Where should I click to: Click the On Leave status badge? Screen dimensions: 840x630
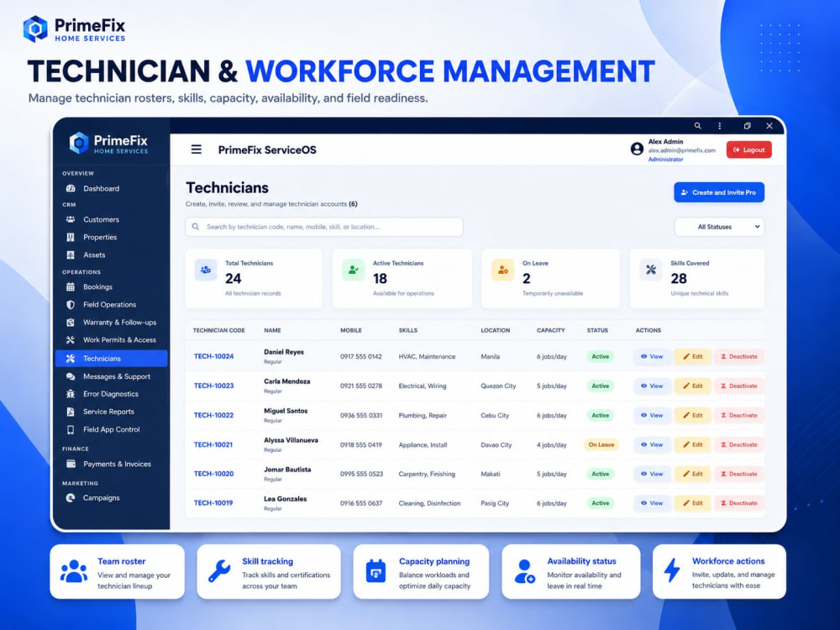pos(601,444)
